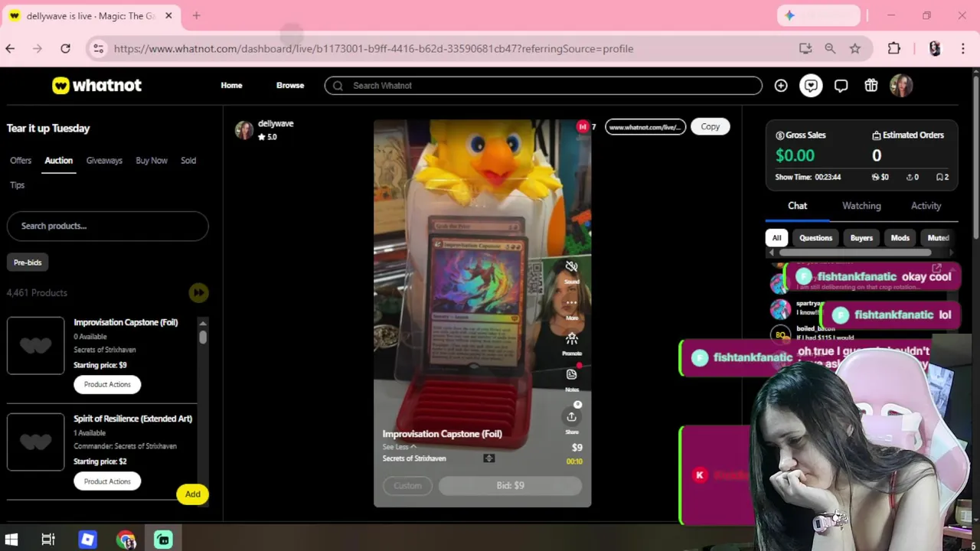The height and width of the screenshot is (551, 980).
Task: Click the yellow fast-forward icon near Products
Action: click(x=198, y=292)
